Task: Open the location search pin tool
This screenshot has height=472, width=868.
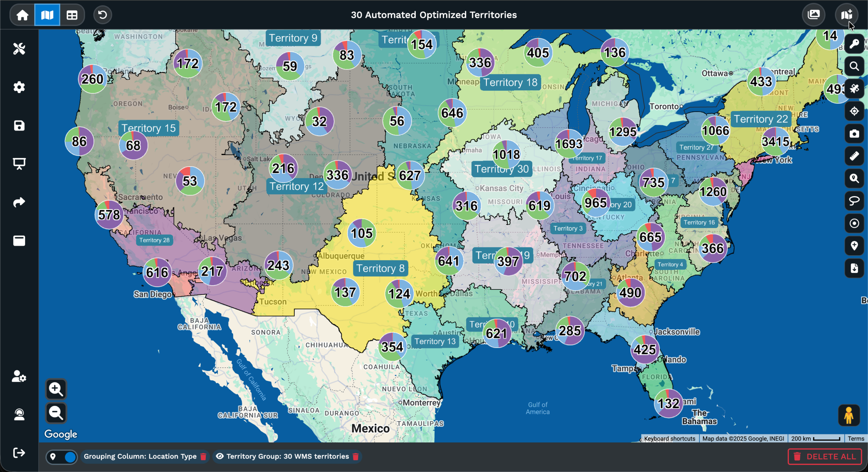Action: [x=854, y=179]
